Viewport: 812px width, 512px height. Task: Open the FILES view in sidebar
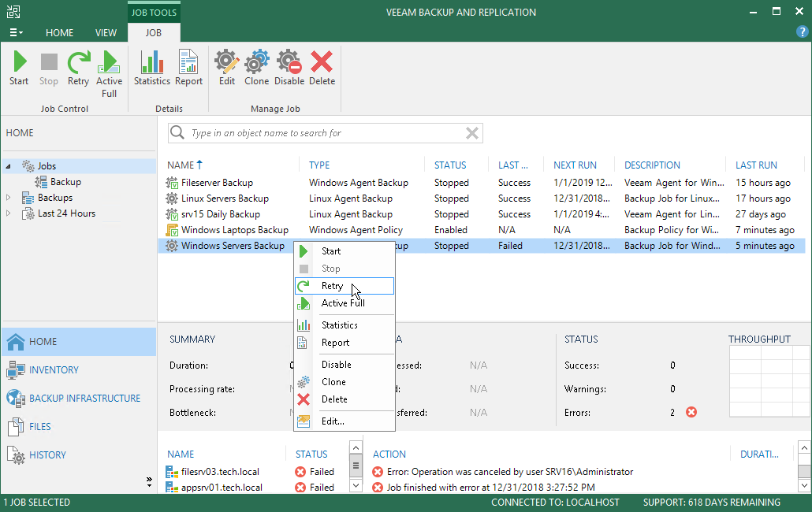click(x=79, y=427)
